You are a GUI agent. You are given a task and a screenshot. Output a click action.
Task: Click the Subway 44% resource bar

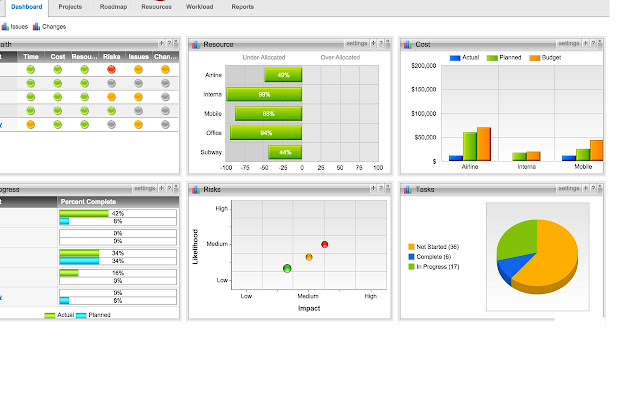point(285,152)
